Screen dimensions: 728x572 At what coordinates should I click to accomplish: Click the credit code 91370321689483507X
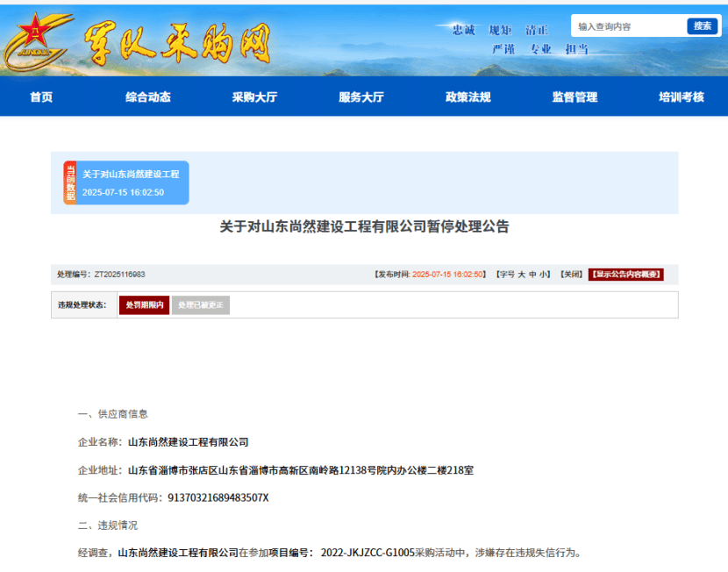pyautogui.click(x=218, y=497)
